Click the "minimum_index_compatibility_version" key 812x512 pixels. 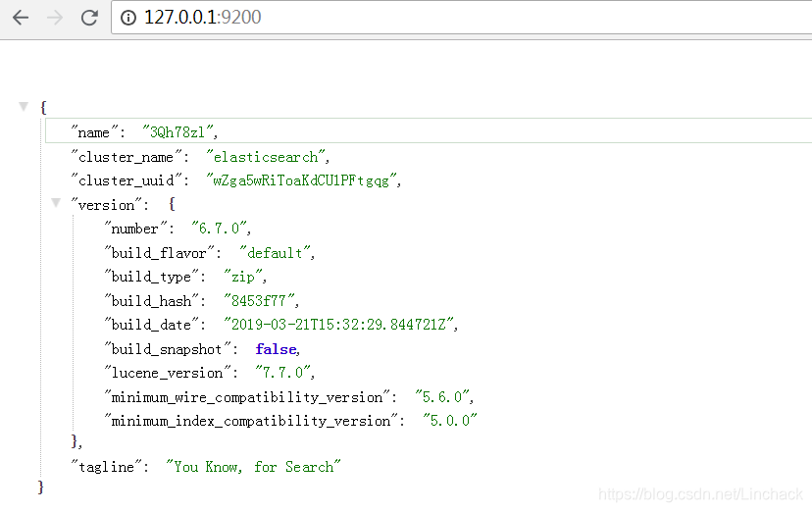pyautogui.click(x=251, y=421)
